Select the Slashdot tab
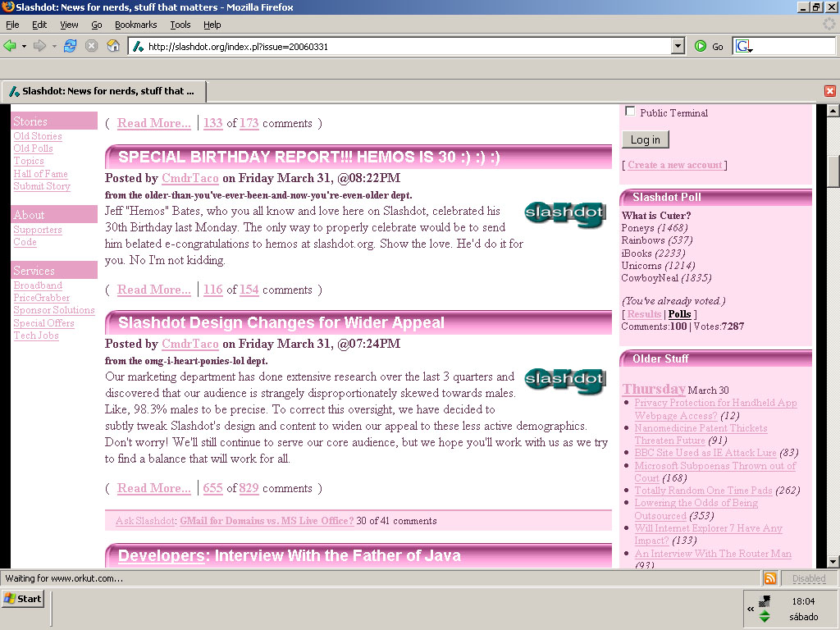This screenshot has width=840, height=630. tap(103, 91)
